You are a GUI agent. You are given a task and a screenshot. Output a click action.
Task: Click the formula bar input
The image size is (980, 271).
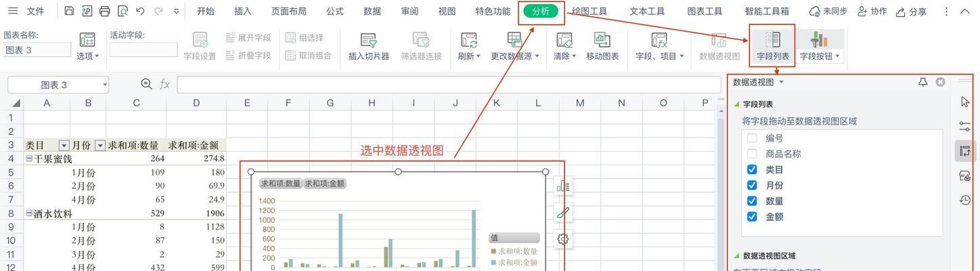[x=449, y=85]
